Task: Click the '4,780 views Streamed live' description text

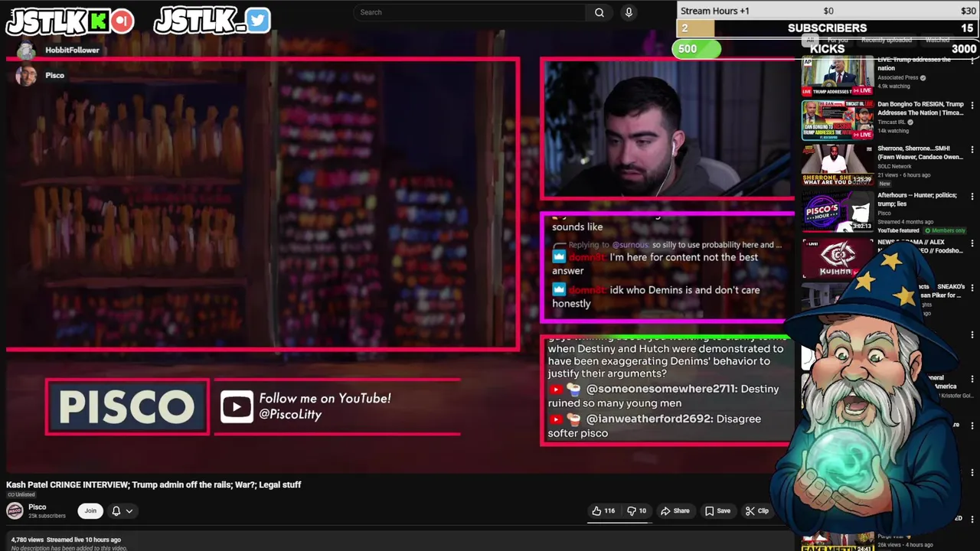Action: tap(66, 540)
